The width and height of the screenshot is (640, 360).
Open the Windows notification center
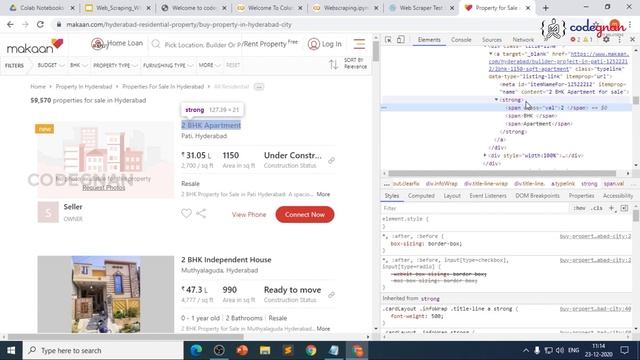(624, 351)
